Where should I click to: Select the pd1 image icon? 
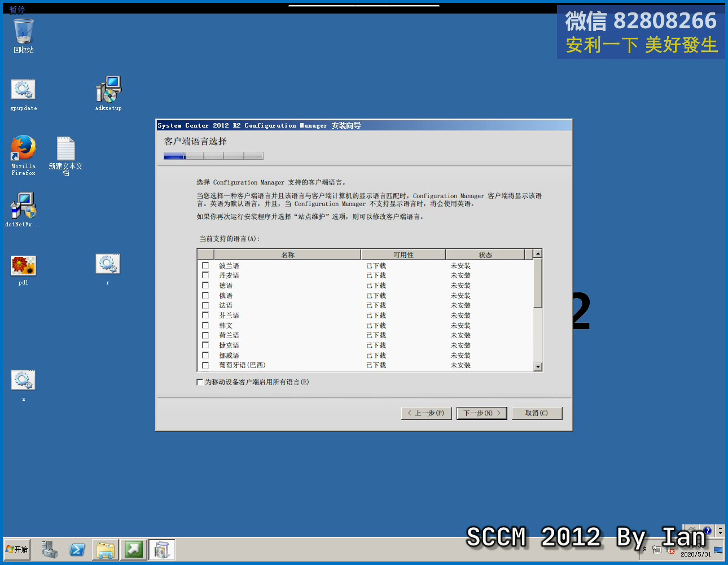[x=23, y=270]
